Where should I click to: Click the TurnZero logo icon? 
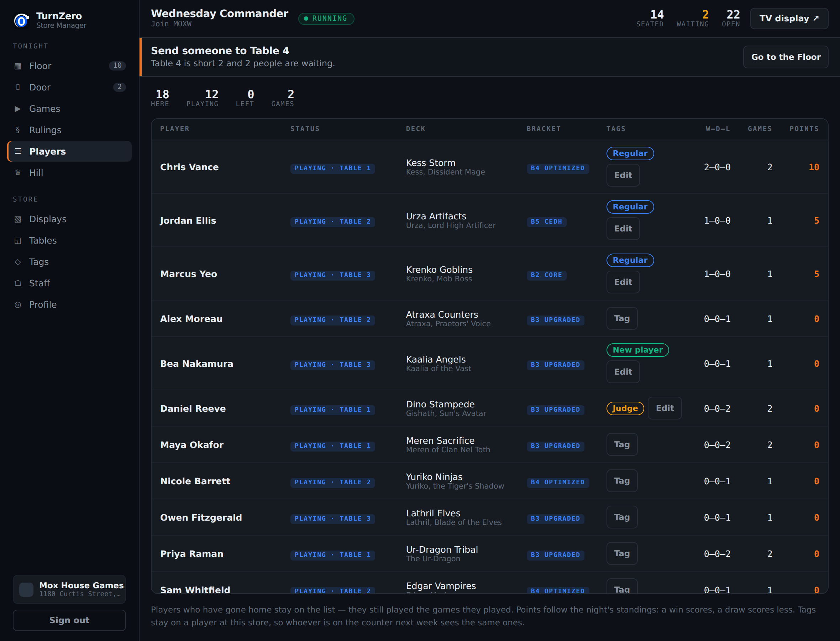pos(21,20)
